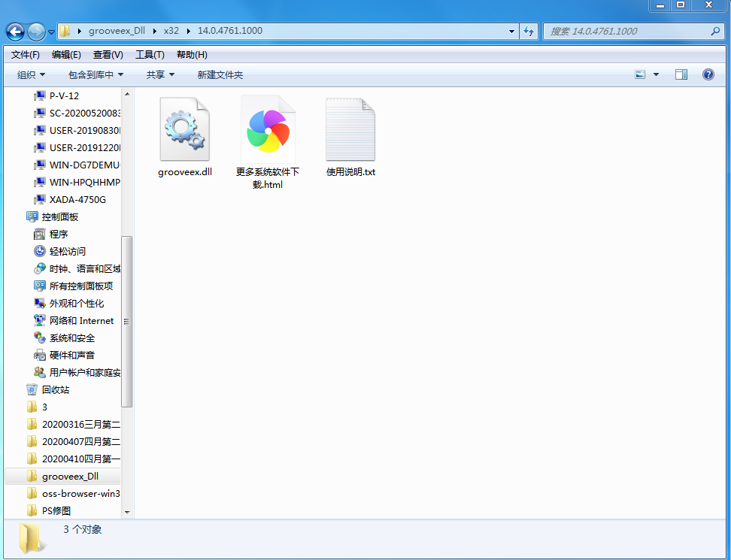Open recent pages dropdown next to Forward

pyautogui.click(x=51, y=32)
